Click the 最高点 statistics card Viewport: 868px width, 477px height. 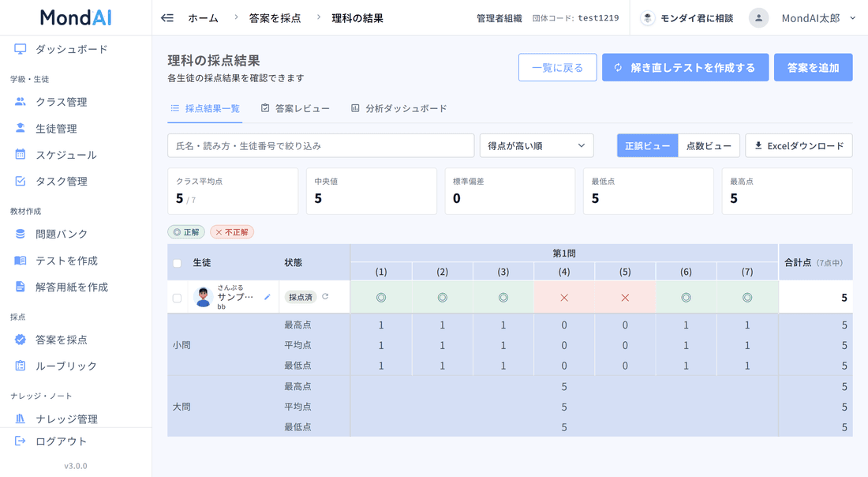click(788, 191)
